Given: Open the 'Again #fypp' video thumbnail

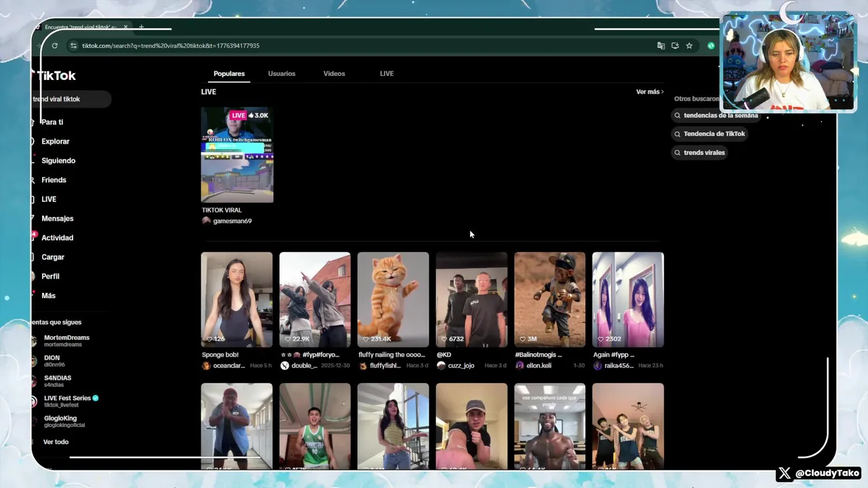Looking at the screenshot, I should click(x=628, y=300).
